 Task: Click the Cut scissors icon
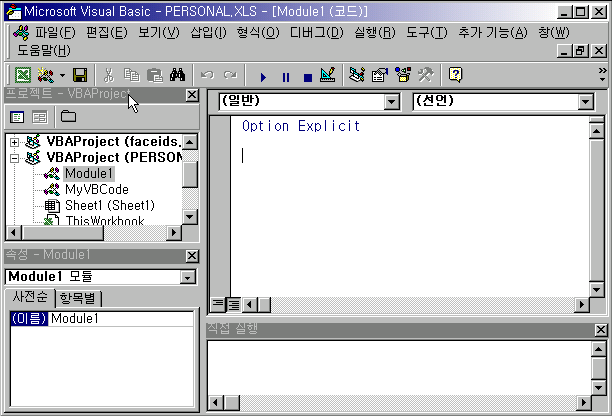pyautogui.click(x=109, y=75)
